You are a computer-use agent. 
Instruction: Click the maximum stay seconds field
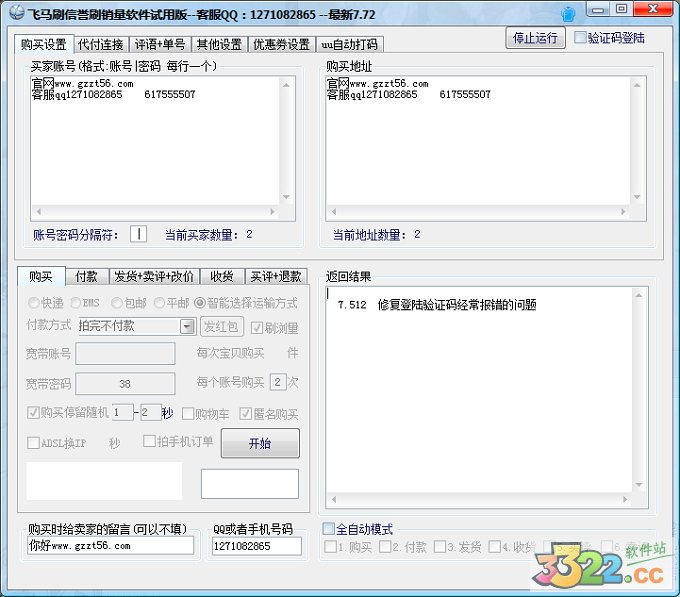[x=150, y=412]
